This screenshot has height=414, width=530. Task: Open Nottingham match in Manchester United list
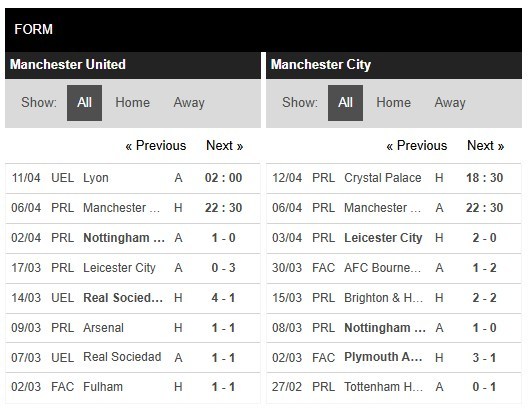(133, 238)
